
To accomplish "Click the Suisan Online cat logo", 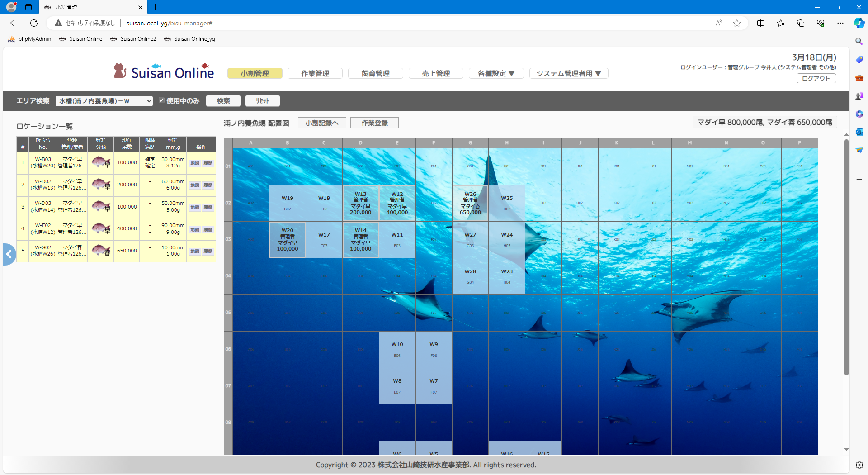I will 164,71.
